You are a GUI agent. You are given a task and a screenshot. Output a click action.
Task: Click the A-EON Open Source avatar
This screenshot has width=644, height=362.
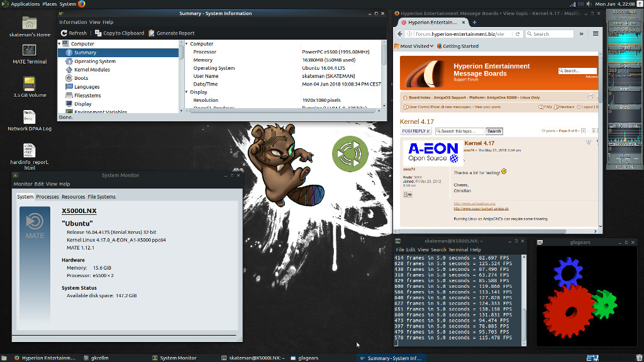(433, 153)
